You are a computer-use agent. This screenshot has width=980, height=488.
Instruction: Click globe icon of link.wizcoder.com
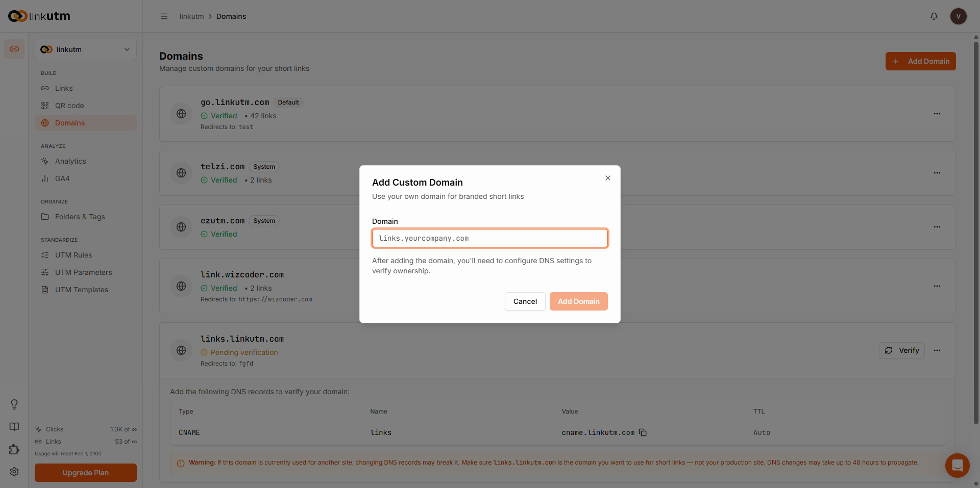point(181,286)
